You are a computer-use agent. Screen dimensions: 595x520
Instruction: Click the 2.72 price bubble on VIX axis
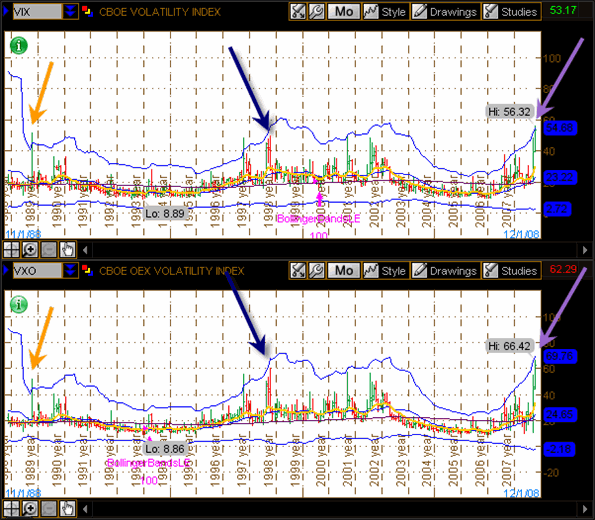pyautogui.click(x=557, y=209)
